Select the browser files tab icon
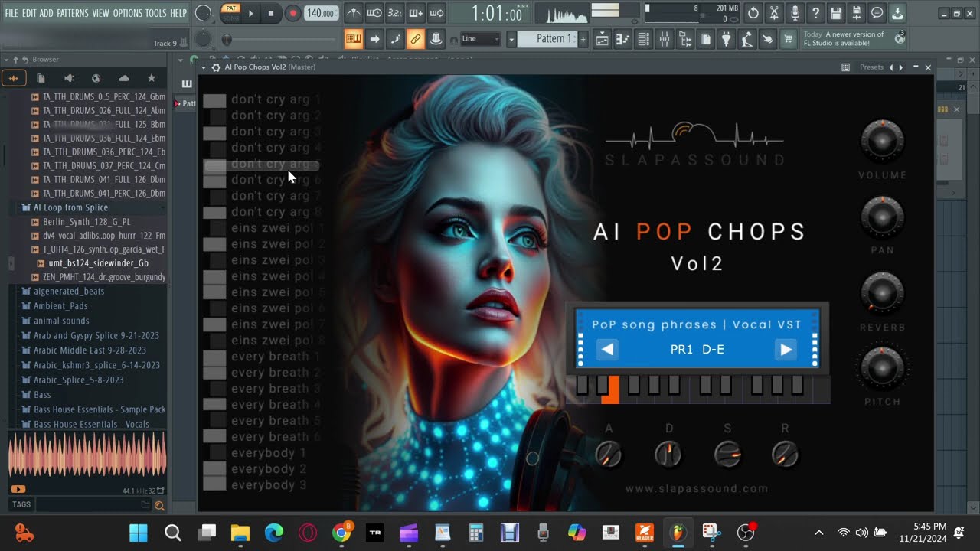Screen dimensions: 980x551 (x=41, y=78)
